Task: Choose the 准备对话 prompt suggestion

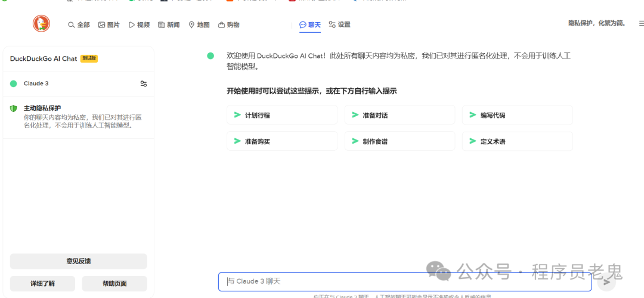Action: [x=400, y=115]
